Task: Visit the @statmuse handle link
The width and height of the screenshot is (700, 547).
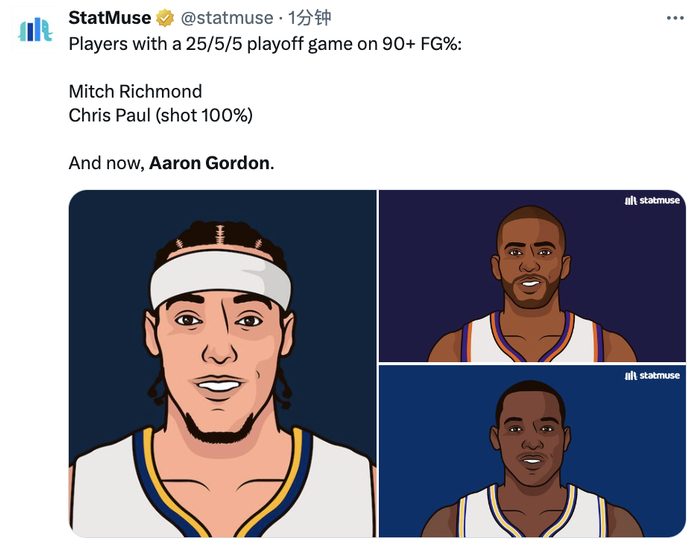Action: (x=226, y=18)
